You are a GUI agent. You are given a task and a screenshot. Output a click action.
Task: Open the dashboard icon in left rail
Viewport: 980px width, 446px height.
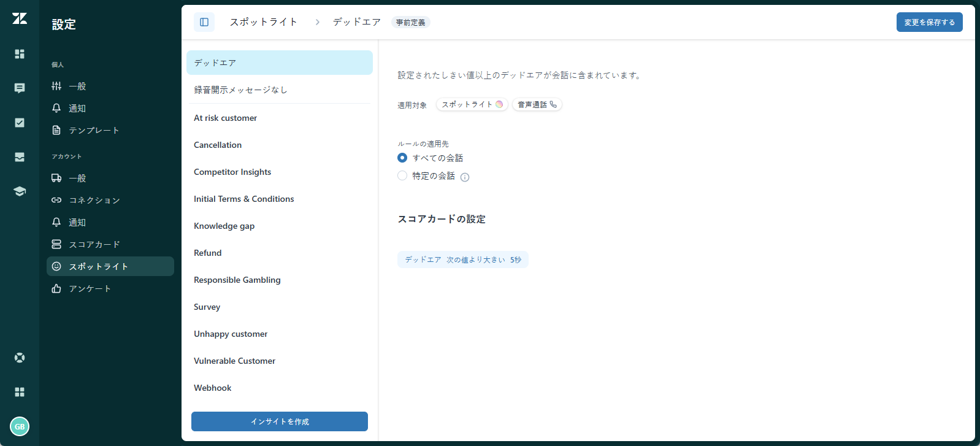pos(20,54)
